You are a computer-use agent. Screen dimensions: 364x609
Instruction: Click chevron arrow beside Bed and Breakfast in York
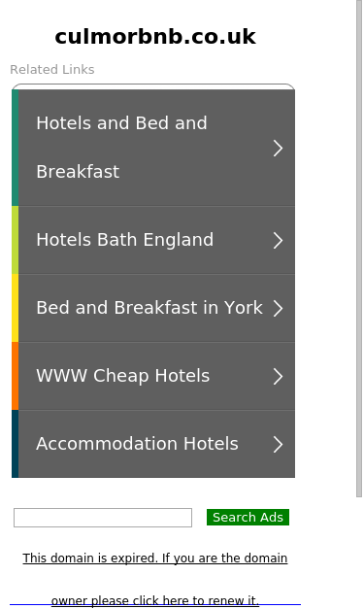(x=278, y=308)
